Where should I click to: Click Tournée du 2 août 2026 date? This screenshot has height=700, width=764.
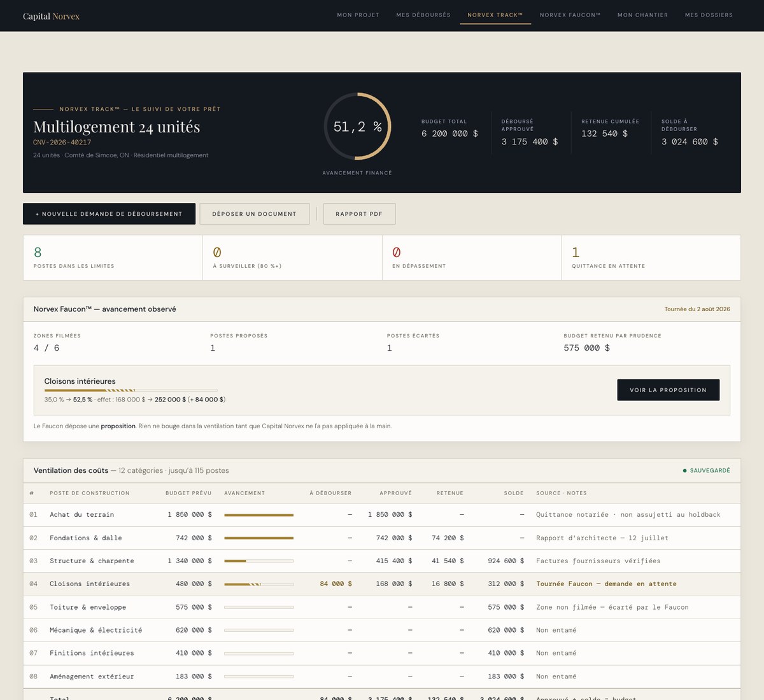coord(697,309)
